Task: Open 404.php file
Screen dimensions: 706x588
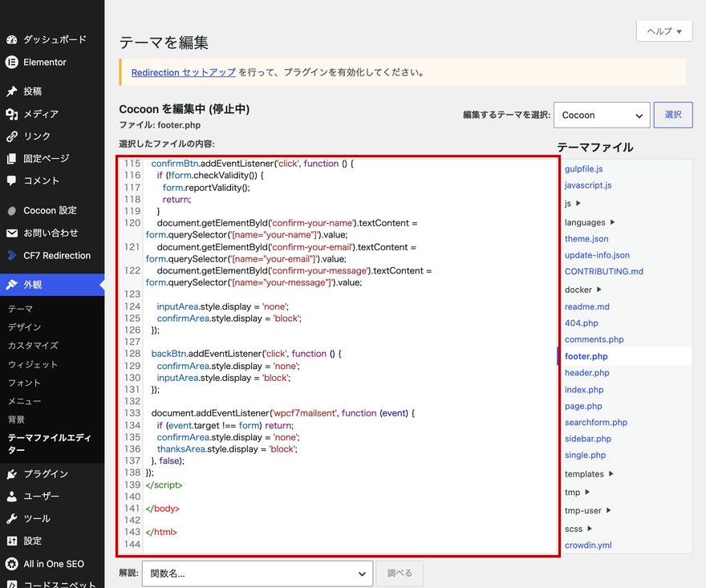Action: point(582,322)
